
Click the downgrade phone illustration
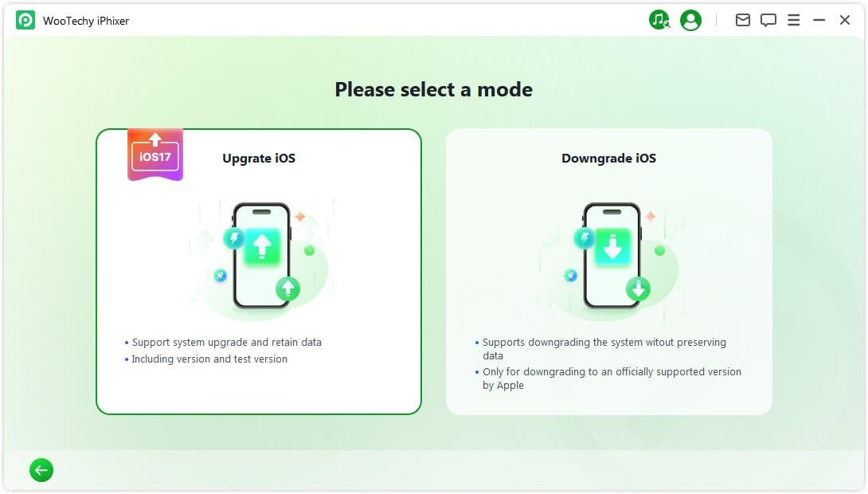(612, 255)
